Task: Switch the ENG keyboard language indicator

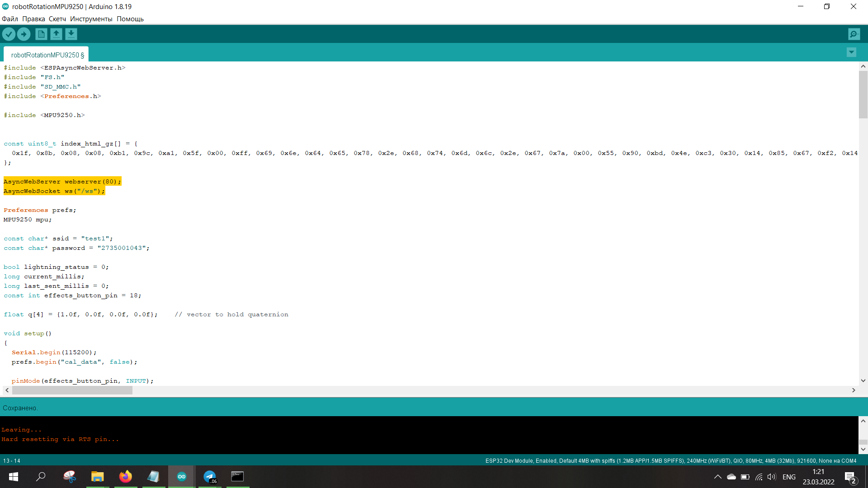Action: pyautogui.click(x=789, y=477)
